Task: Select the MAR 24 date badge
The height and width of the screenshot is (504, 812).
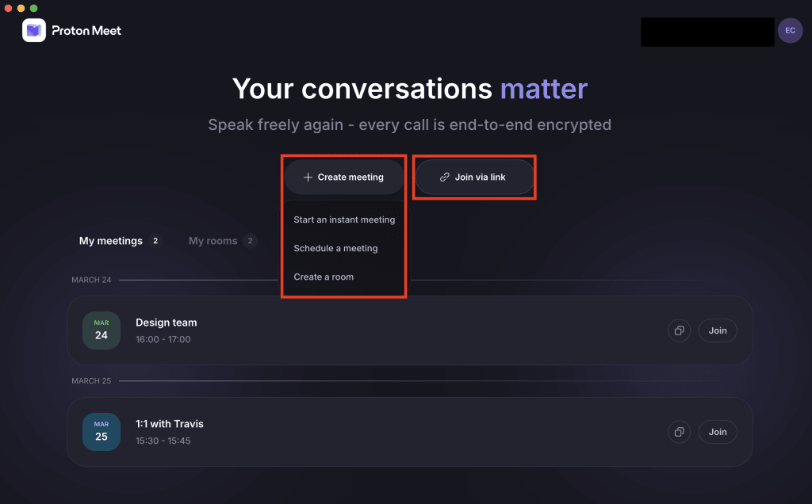Action: pyautogui.click(x=101, y=330)
